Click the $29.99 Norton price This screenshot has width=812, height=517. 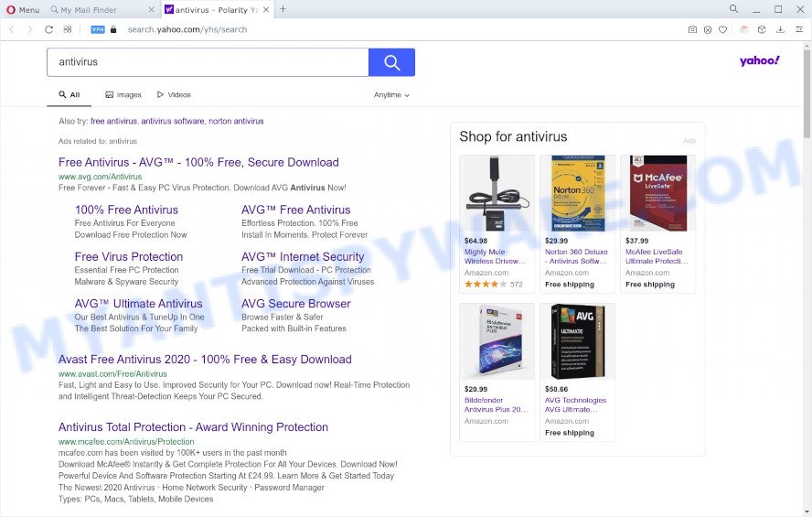pos(556,241)
